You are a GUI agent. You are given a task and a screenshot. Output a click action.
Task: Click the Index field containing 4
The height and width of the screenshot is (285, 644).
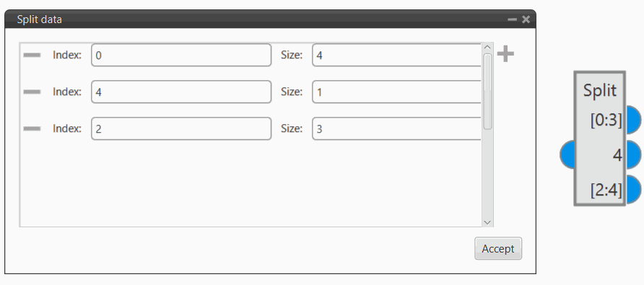[181, 92]
